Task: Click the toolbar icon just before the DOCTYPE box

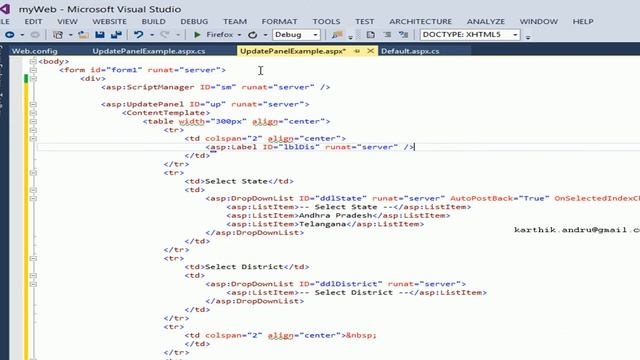Action: tap(404, 35)
